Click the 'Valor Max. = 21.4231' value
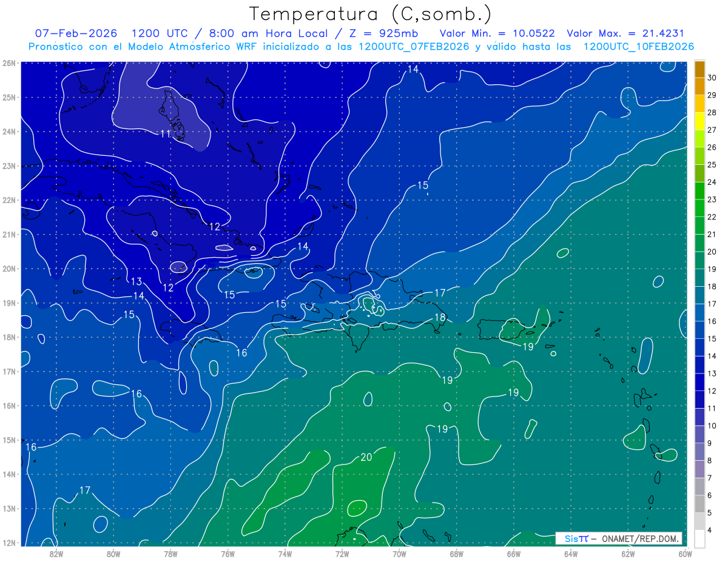The width and height of the screenshot is (728, 562). pos(625,33)
